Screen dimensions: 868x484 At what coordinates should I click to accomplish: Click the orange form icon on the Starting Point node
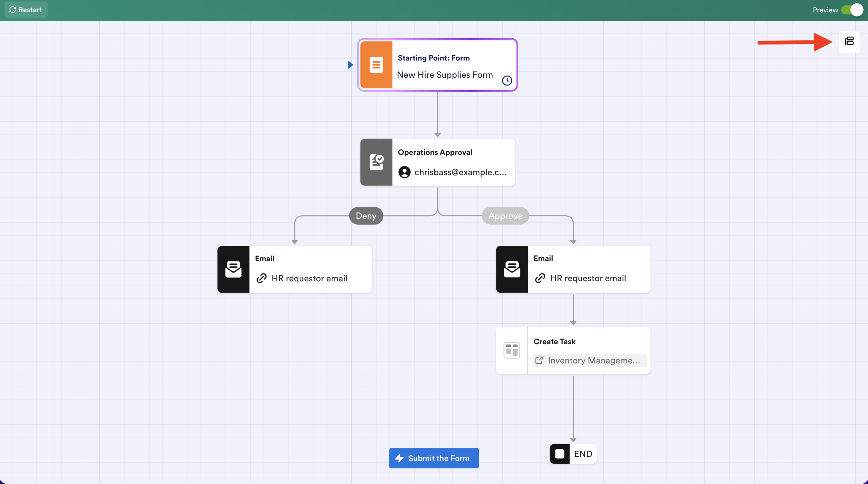click(376, 64)
